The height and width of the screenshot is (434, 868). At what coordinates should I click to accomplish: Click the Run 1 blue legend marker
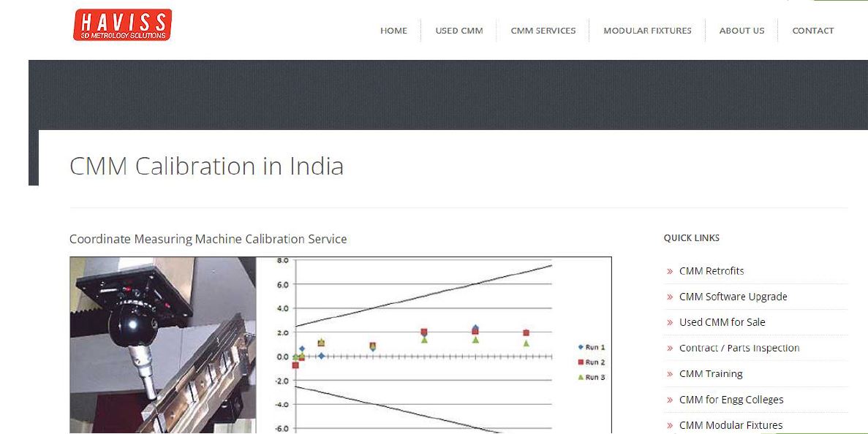[581, 348]
